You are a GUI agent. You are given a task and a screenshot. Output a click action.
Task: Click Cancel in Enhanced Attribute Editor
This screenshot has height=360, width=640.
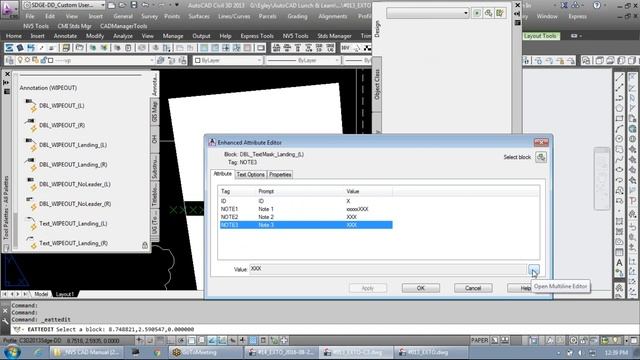(473, 288)
